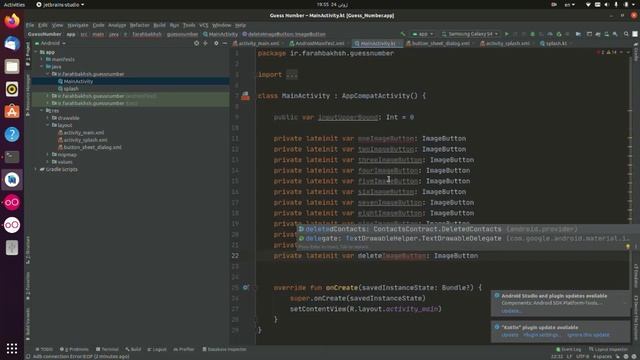Switch to activity_splash.xml tab
The width and height of the screenshot is (640, 360).
coord(505,43)
